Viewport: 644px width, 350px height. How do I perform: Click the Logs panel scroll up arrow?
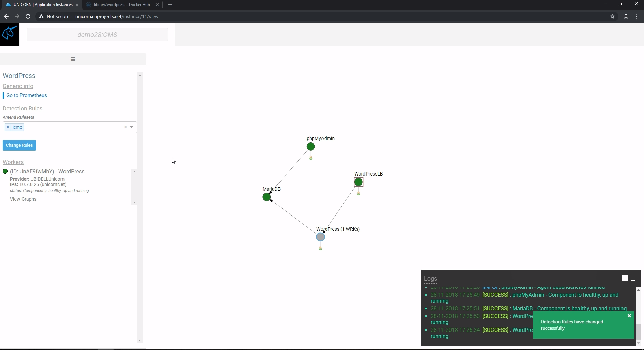point(638,290)
